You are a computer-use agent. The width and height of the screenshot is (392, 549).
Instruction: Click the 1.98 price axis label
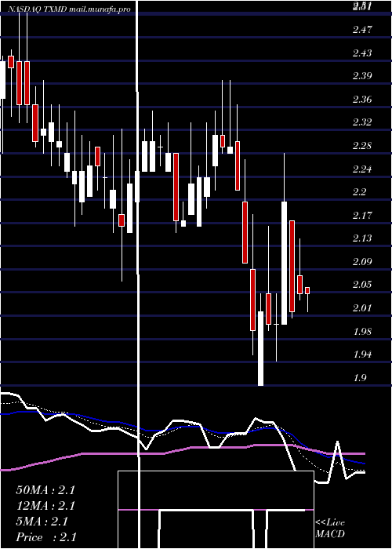point(362,331)
